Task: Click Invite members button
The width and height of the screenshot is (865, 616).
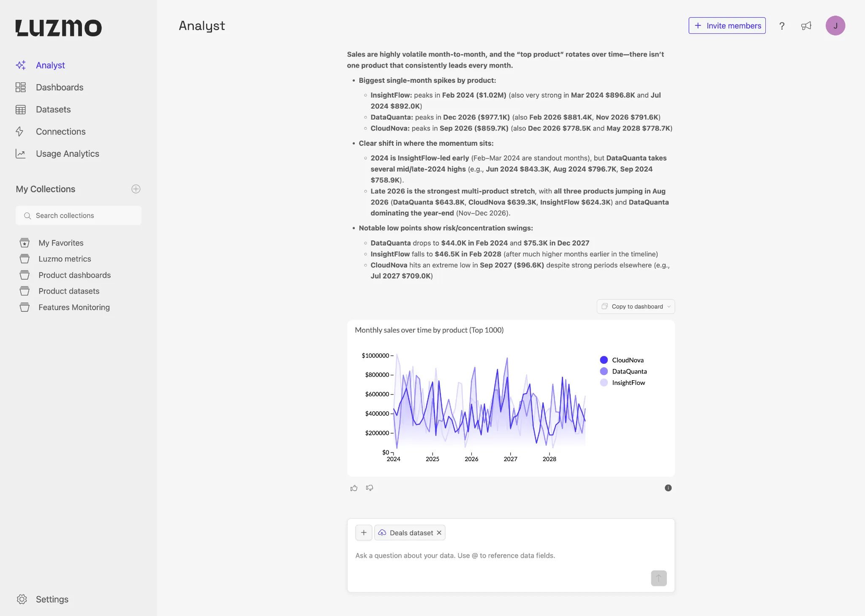Action: (727, 26)
